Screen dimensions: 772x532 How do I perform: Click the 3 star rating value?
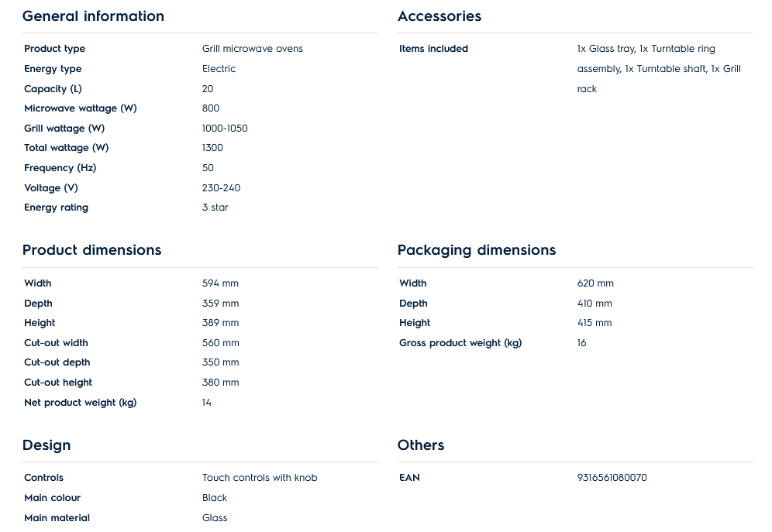pos(215,208)
